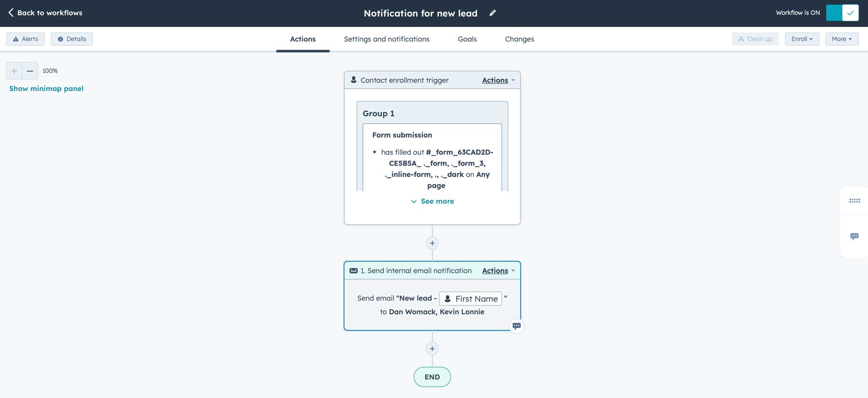Click Show minimap panel link
This screenshot has height=398, width=868.
46,89
